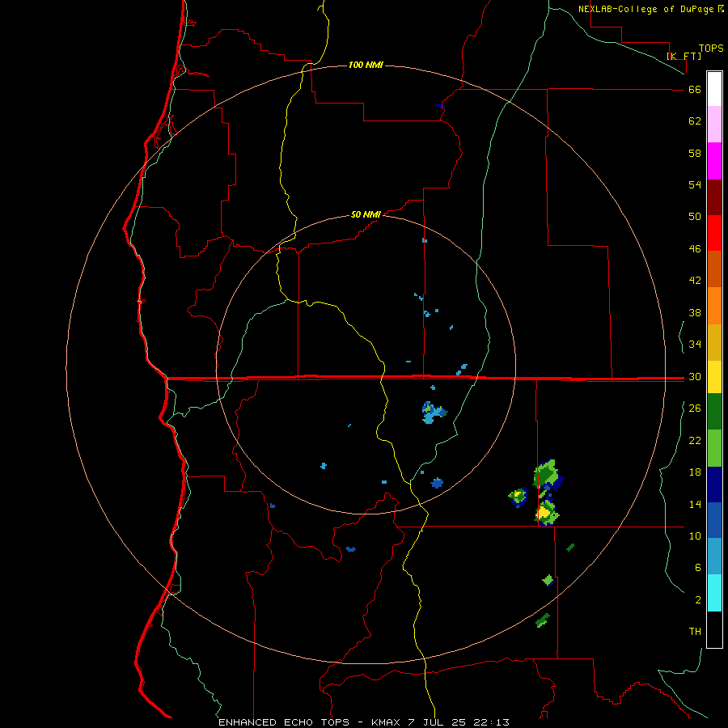Click the '58' legend value
Screen dimensions: 728x728
695,153
